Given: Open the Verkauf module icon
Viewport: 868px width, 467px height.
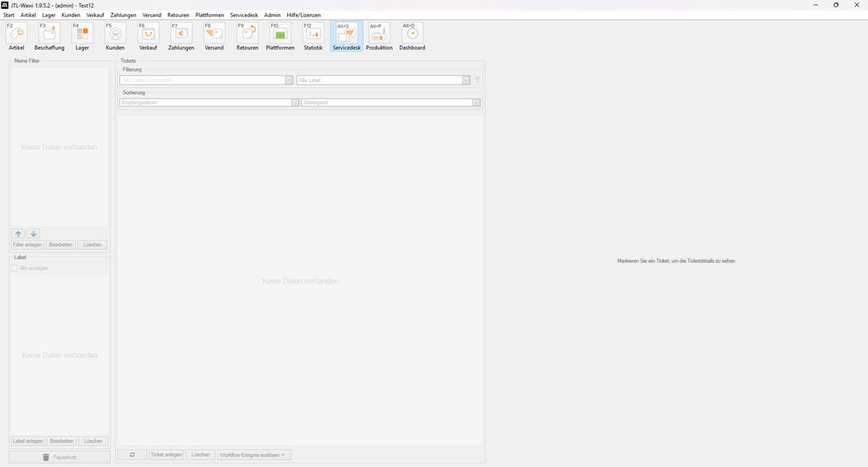Looking at the screenshot, I should pyautogui.click(x=148, y=33).
